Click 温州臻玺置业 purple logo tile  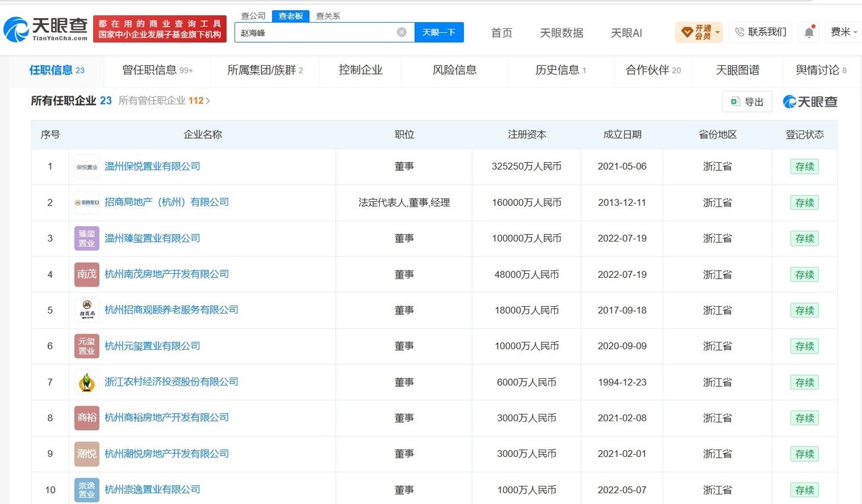[86, 238]
